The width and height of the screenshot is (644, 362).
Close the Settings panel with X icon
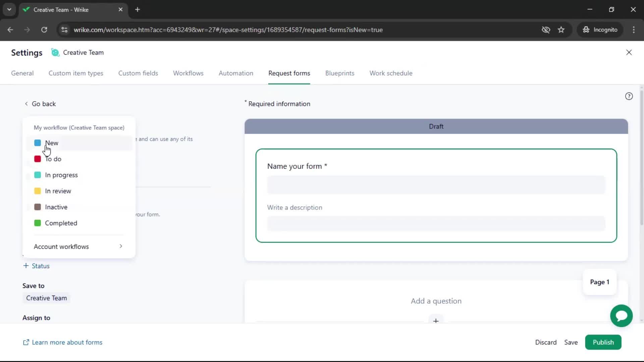pos(629,53)
